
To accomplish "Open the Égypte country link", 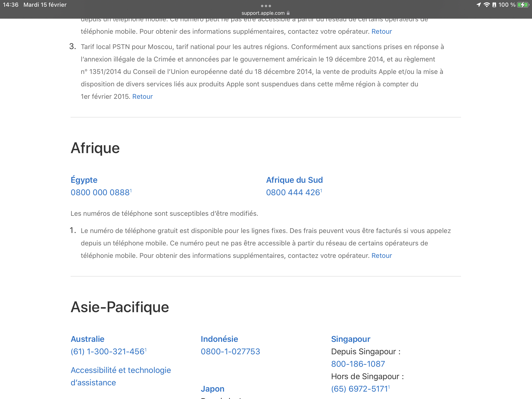I will pyautogui.click(x=84, y=180).
